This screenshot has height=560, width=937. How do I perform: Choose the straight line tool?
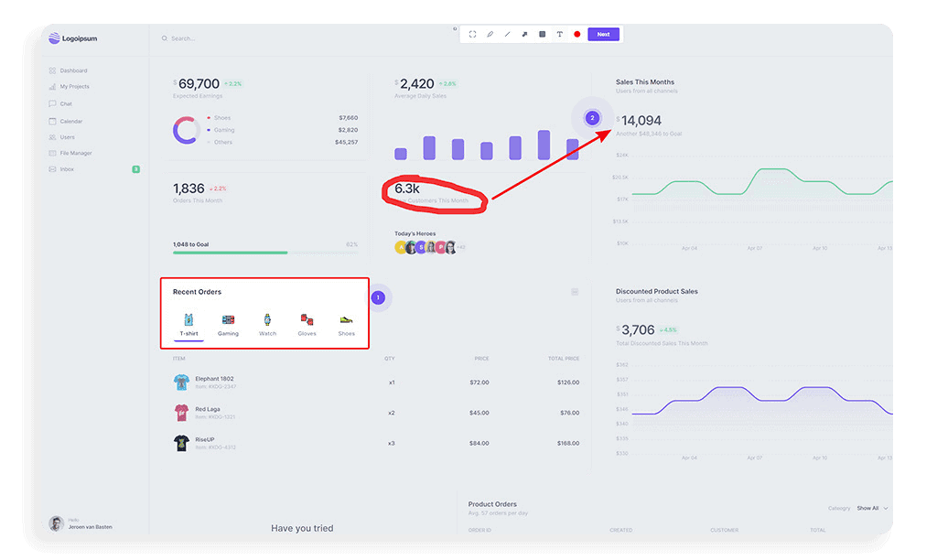tap(508, 34)
